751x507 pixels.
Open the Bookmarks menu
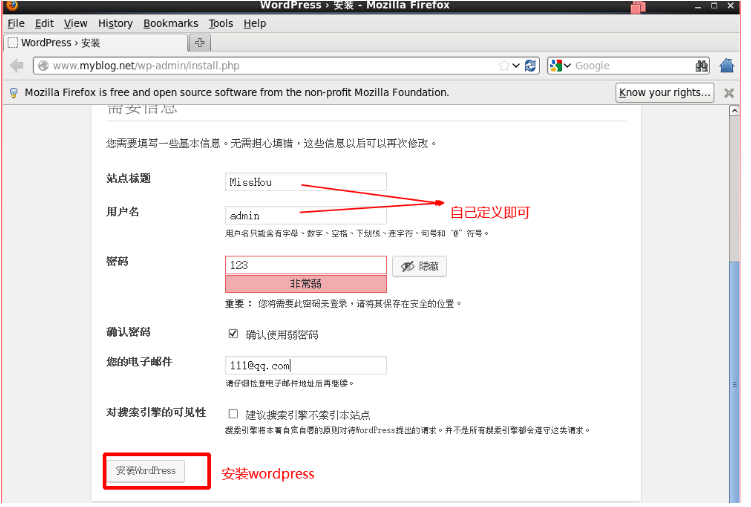171,23
